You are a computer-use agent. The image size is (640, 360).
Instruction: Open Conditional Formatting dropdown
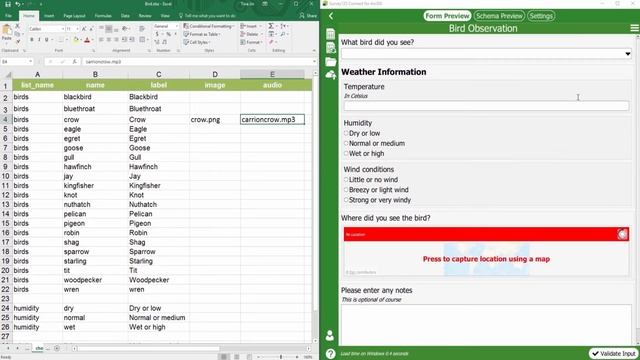[209, 26]
